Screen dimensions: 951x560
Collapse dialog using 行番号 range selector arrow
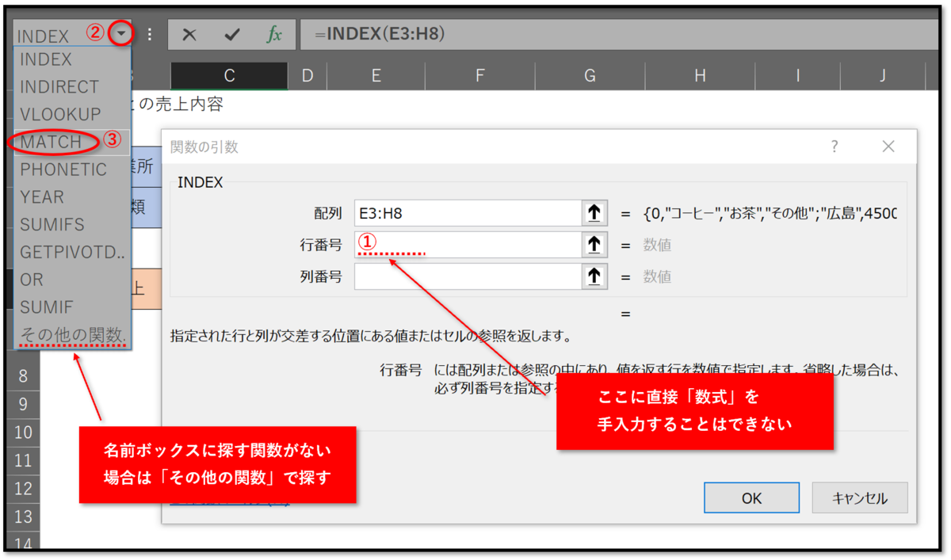click(x=594, y=245)
